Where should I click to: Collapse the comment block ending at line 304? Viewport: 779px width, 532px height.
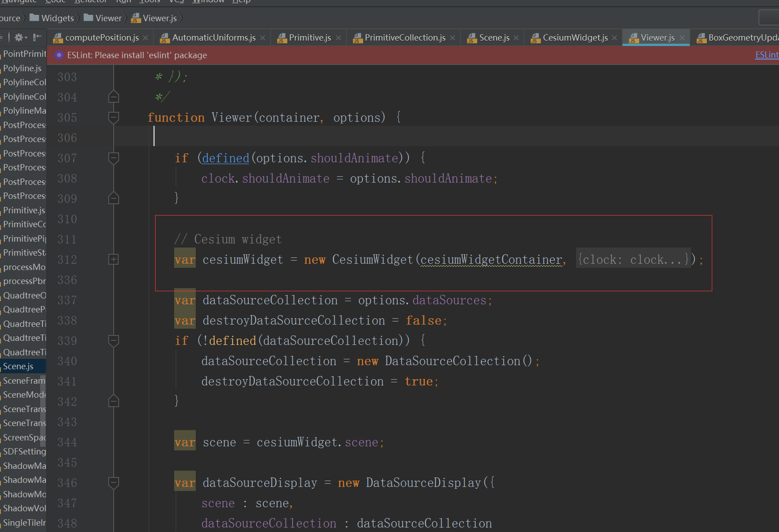pos(114,97)
